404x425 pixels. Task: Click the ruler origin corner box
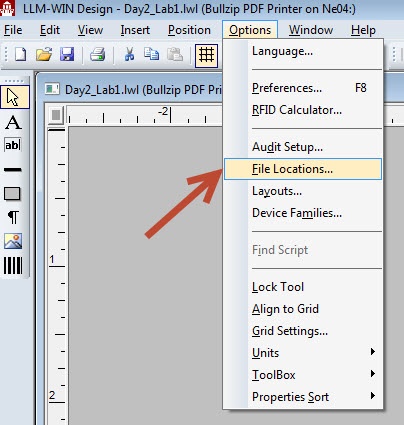(56, 115)
